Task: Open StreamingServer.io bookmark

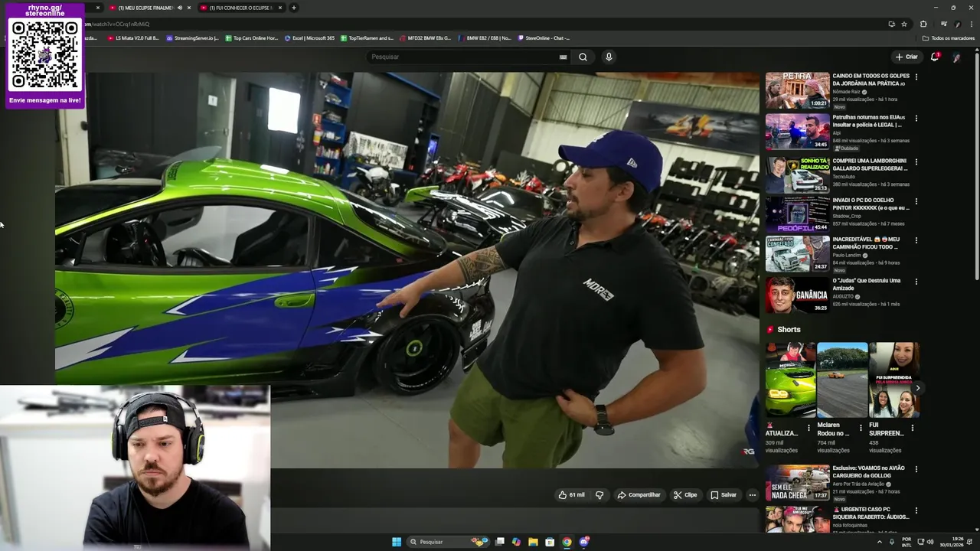Action: click(x=192, y=37)
